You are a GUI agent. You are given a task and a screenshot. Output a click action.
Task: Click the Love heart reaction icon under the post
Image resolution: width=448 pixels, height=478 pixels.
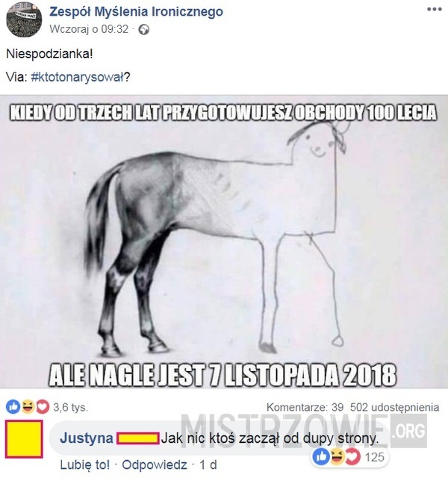(43, 407)
